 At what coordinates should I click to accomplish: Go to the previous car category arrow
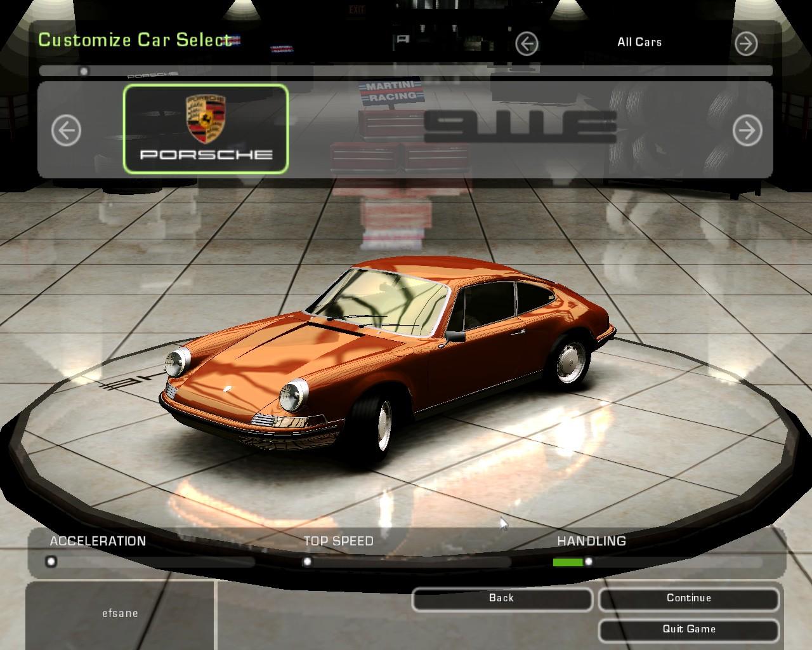coord(527,43)
